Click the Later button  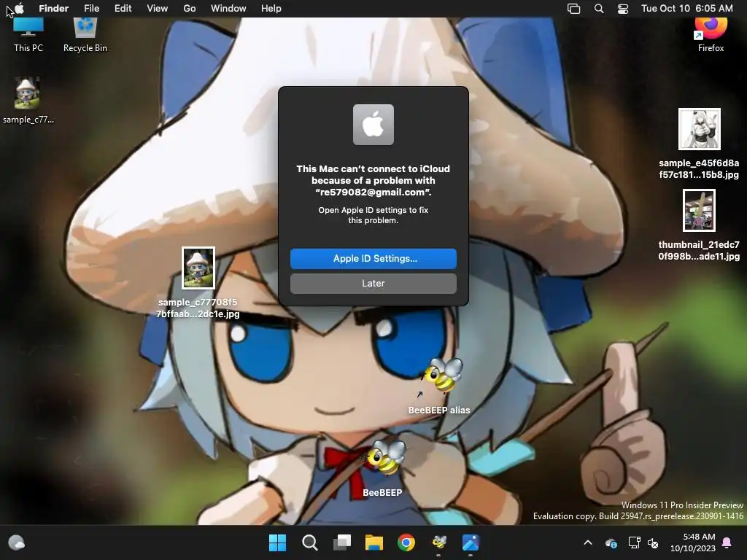[x=373, y=284]
